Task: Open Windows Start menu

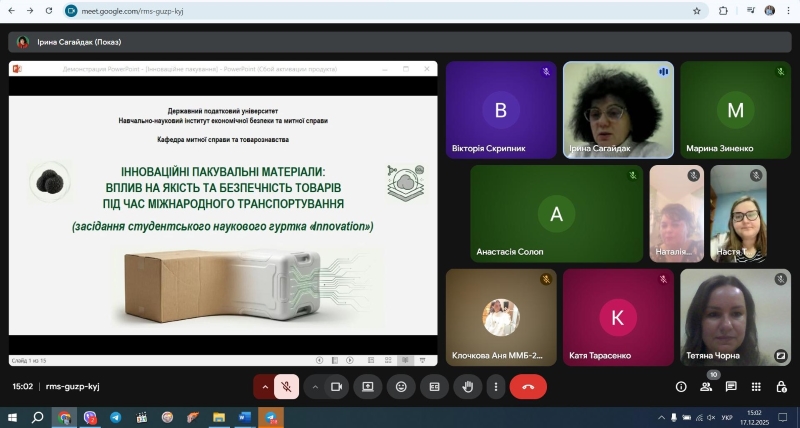Action: pyautogui.click(x=12, y=418)
